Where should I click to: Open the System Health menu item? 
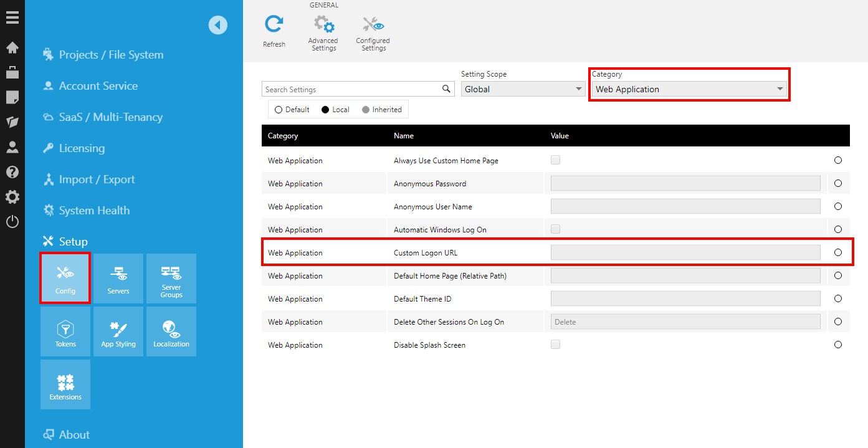pyautogui.click(x=93, y=210)
